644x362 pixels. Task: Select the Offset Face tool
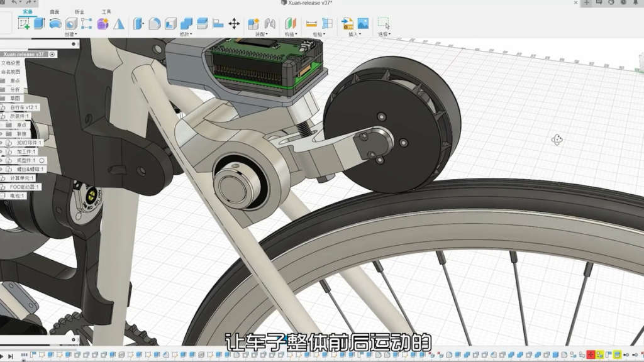202,23
